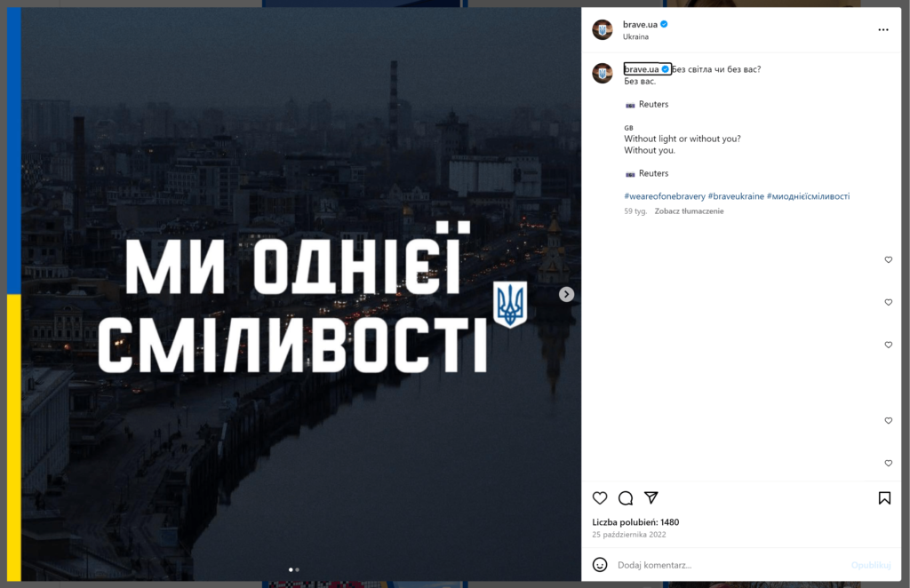910x588 pixels.
Task: Open emoji picker smiley icon
Action: point(600,564)
